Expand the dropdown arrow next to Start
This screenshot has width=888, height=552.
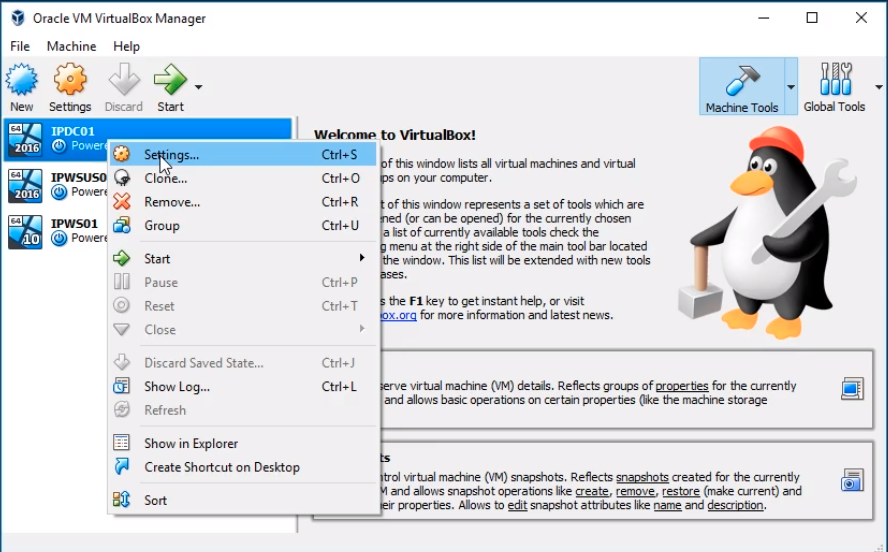(x=198, y=87)
